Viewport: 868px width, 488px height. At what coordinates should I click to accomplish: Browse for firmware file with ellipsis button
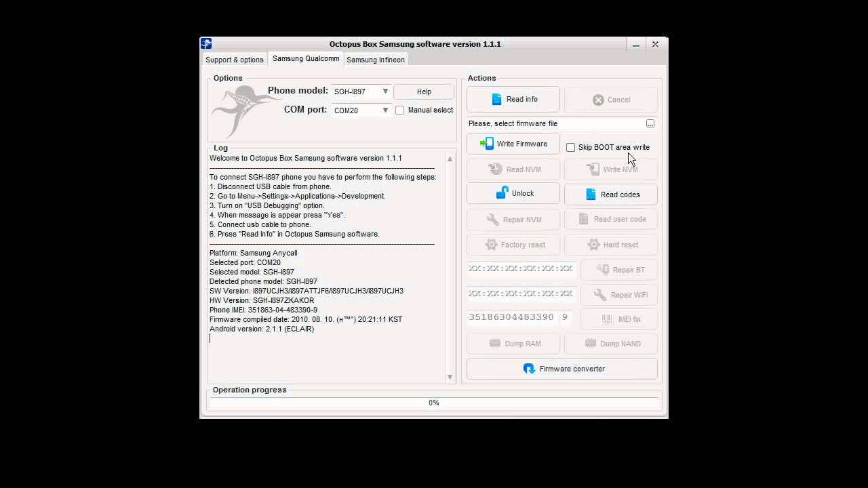tap(650, 123)
